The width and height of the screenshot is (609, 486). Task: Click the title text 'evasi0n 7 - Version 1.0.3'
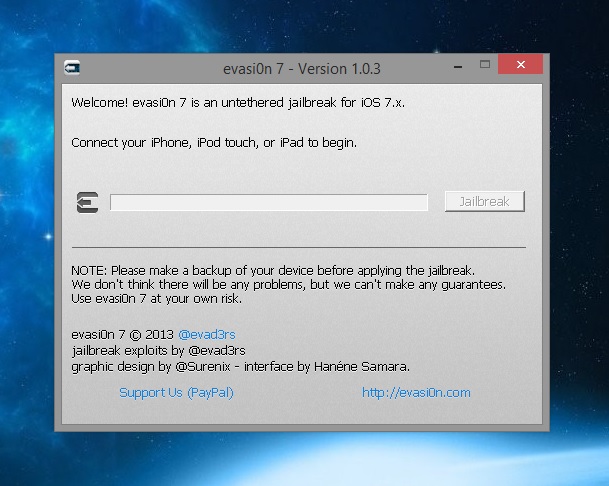click(302, 69)
